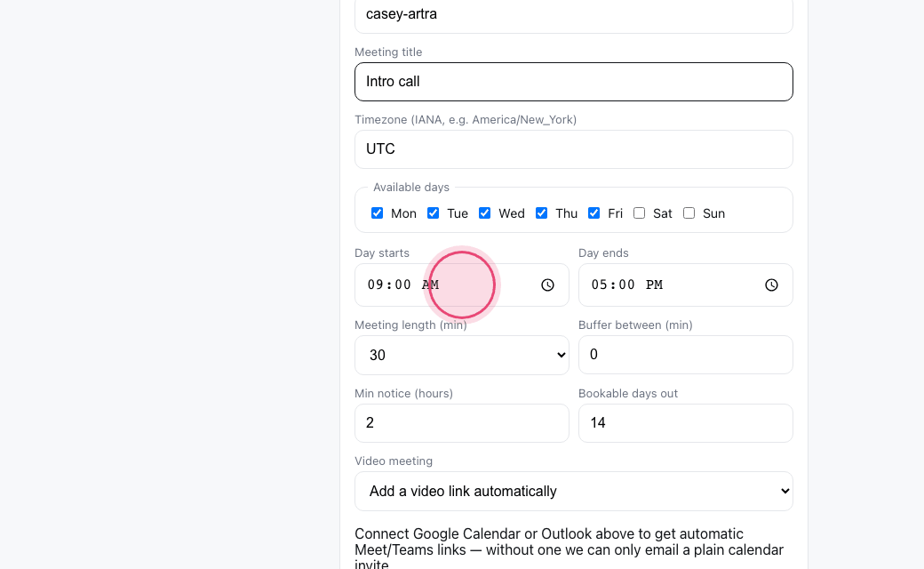Screen dimensions: 924x569
Task: Click the 'Bookable days out' label
Action: pos(628,393)
